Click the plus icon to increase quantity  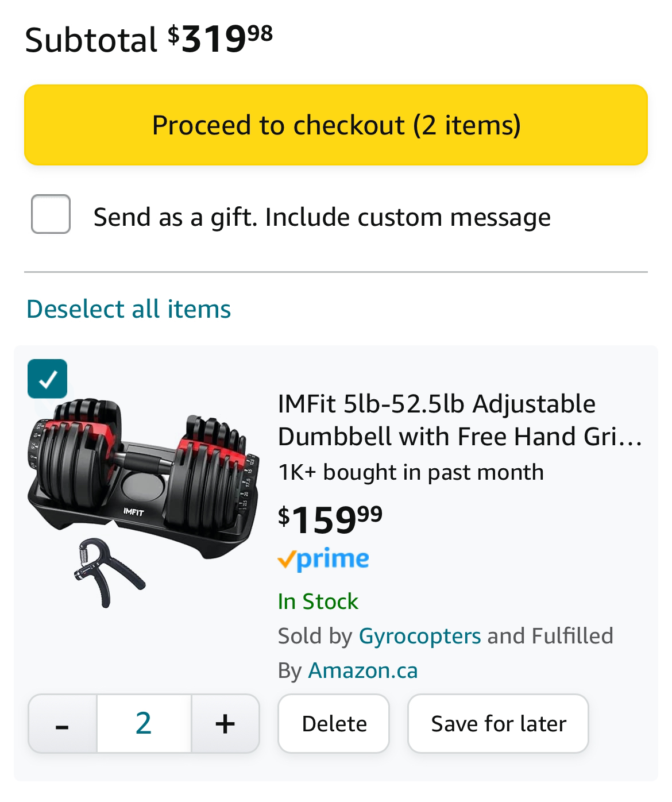(x=225, y=723)
